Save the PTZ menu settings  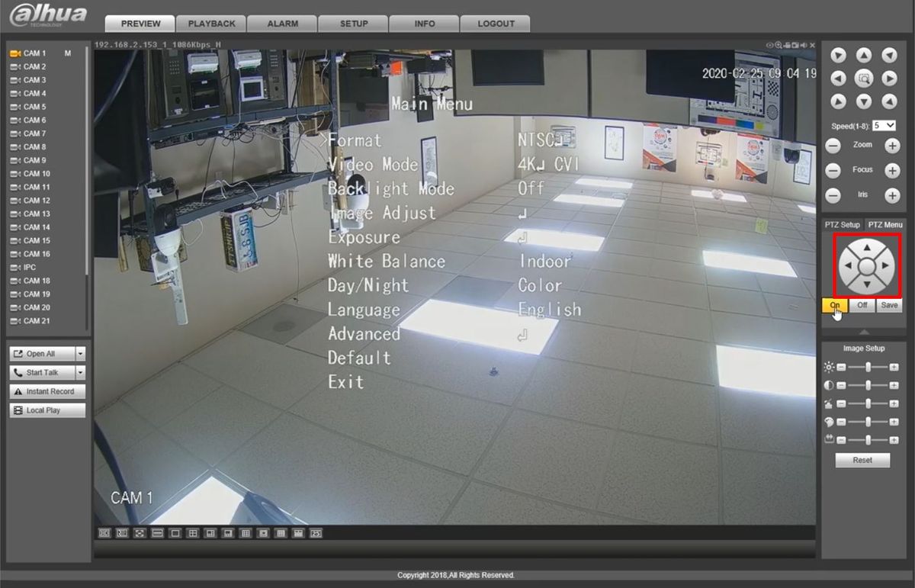889,305
